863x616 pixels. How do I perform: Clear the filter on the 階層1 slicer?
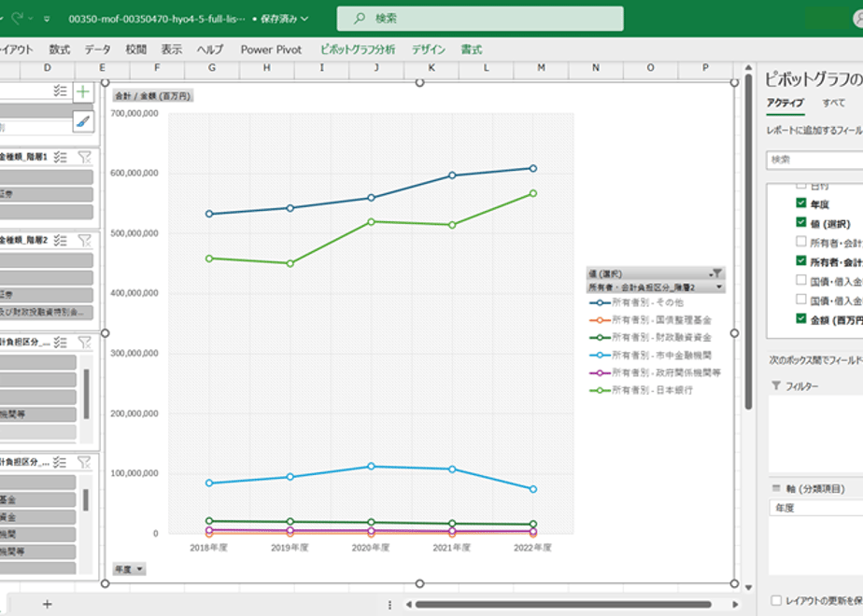point(84,158)
